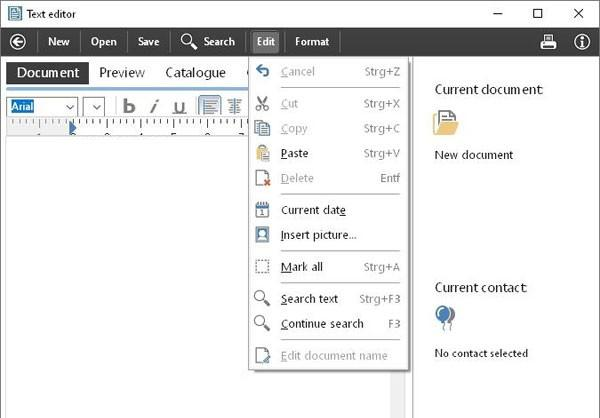Choose Continue search menu entry
This screenshot has width=600, height=418.
coord(321,324)
